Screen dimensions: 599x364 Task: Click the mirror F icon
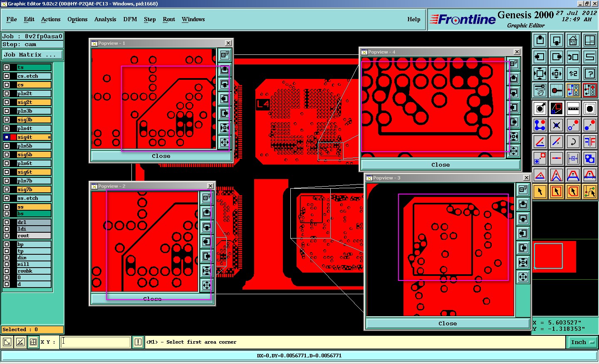pyautogui.click(x=590, y=142)
